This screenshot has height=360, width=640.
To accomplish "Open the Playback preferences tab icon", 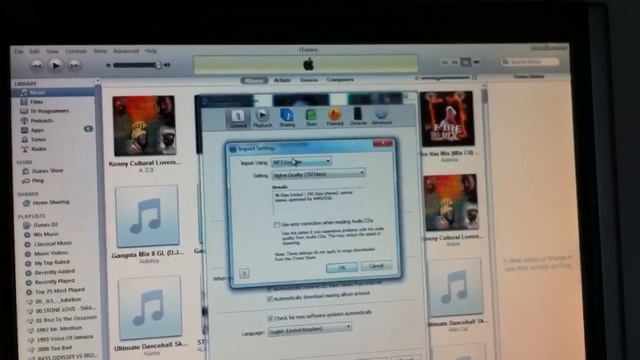I will (262, 118).
